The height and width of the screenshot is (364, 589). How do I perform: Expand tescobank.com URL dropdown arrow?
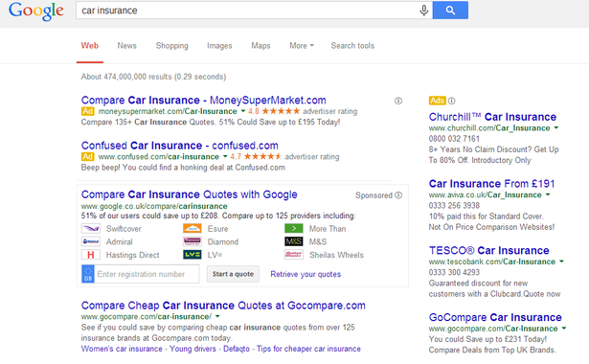[561, 262]
